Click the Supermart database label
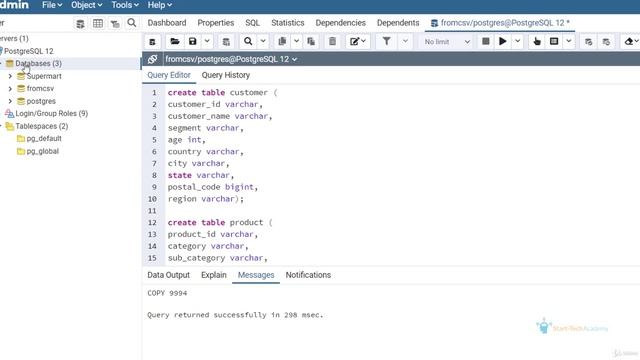This screenshot has height=360, width=640. 44,76
